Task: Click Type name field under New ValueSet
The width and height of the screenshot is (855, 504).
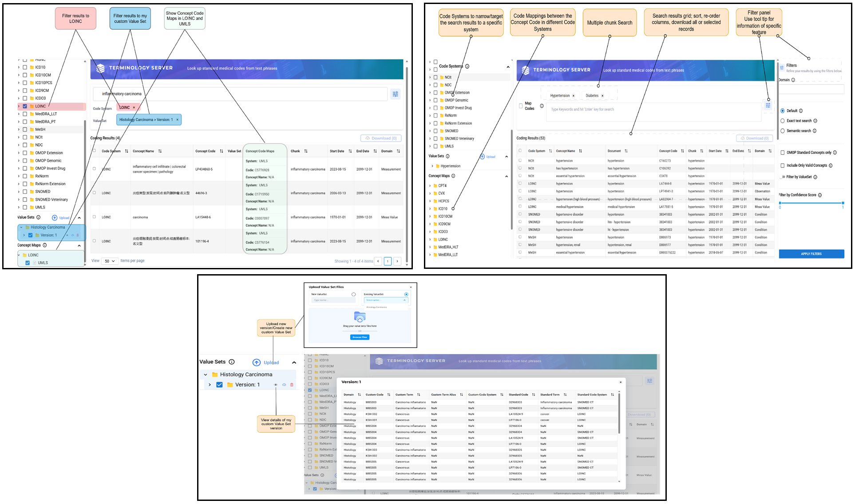Action: pyautogui.click(x=333, y=300)
